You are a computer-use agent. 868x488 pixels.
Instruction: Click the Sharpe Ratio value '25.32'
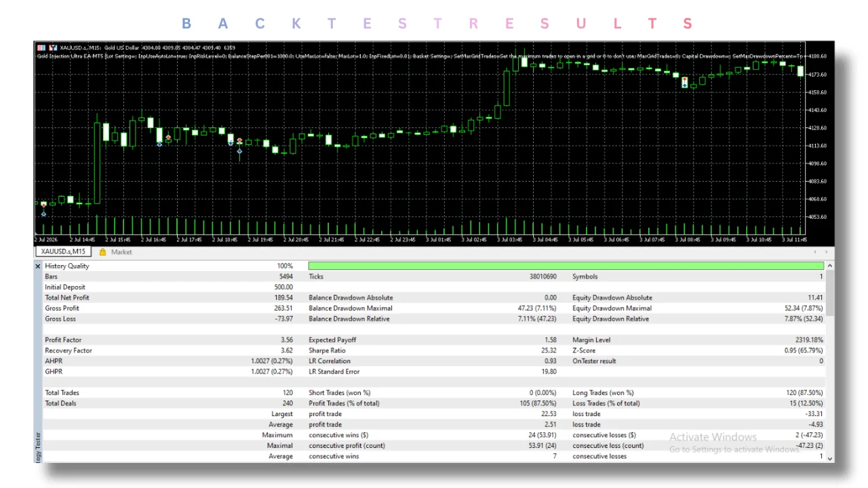coord(549,350)
